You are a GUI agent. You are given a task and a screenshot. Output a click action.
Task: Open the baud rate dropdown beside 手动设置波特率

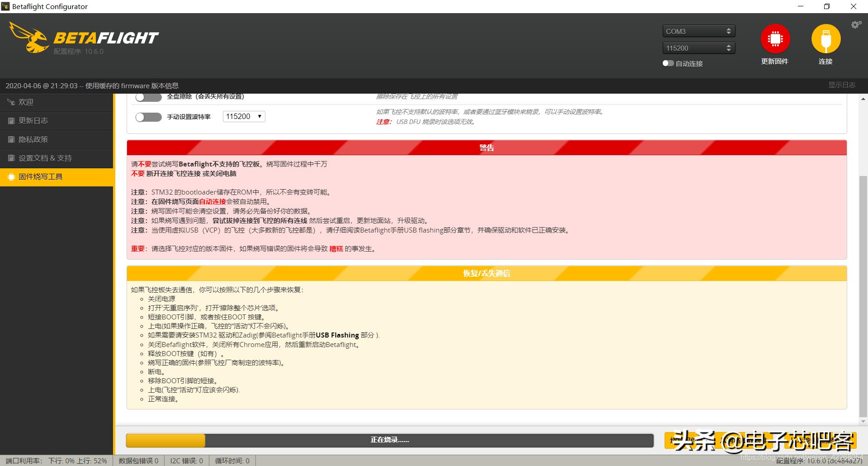point(243,116)
